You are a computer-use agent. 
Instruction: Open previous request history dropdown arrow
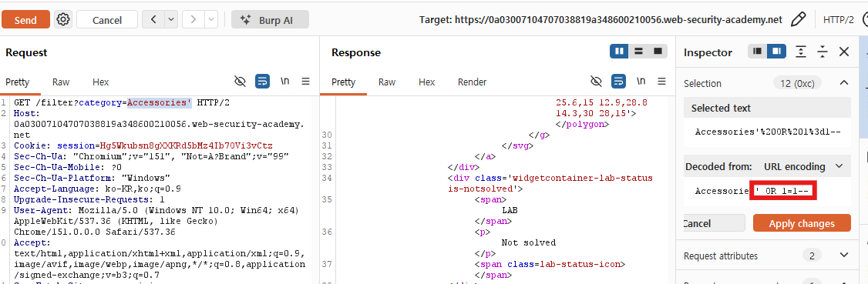pos(170,20)
